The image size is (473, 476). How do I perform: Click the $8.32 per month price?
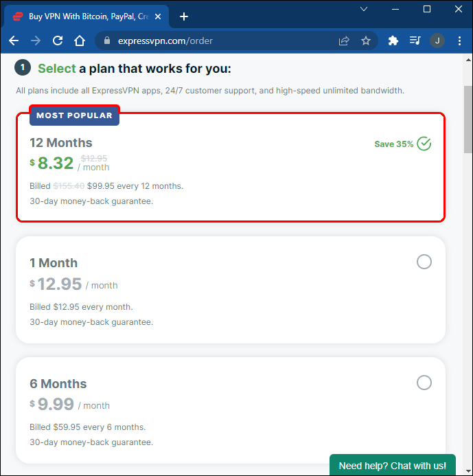coord(69,163)
